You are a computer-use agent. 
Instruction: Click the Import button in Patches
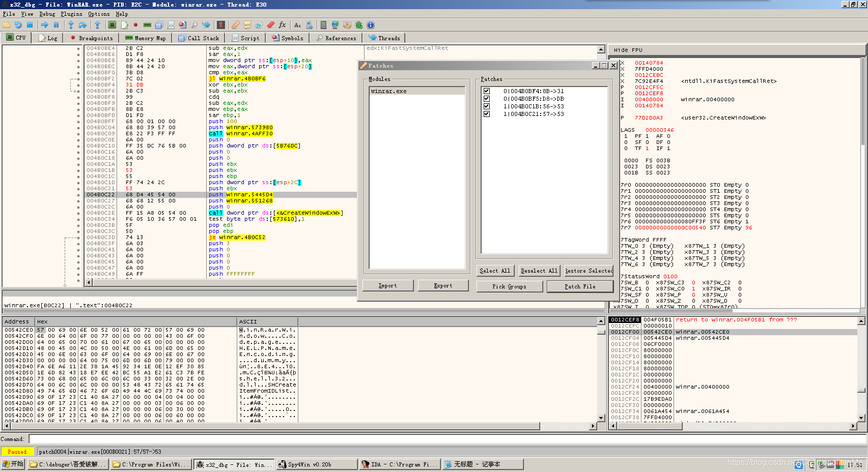tap(387, 286)
